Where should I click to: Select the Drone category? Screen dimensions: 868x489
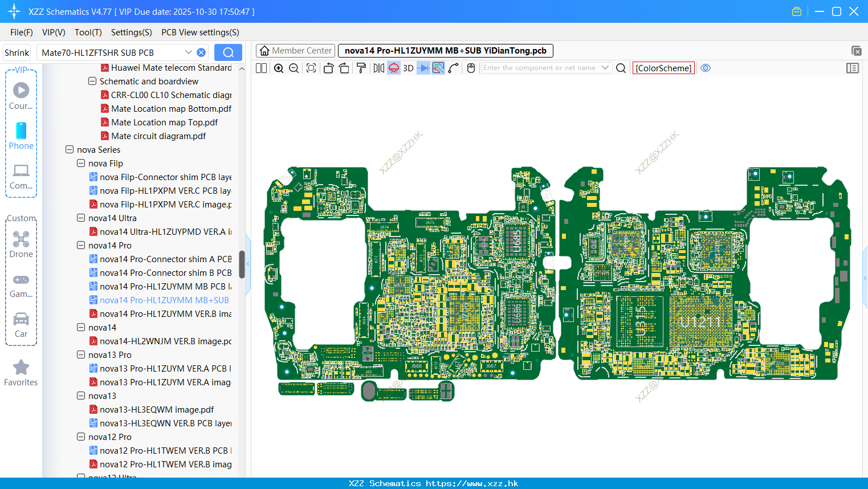21,244
